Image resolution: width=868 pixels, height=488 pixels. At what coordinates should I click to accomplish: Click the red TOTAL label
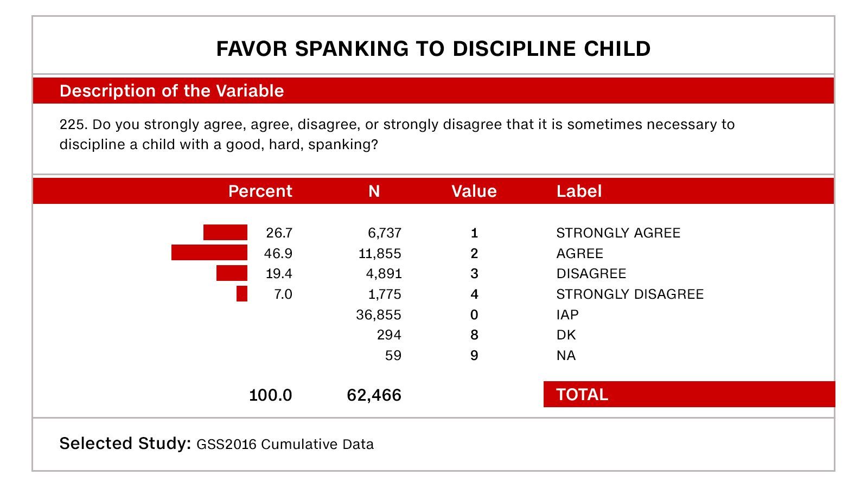click(x=582, y=394)
